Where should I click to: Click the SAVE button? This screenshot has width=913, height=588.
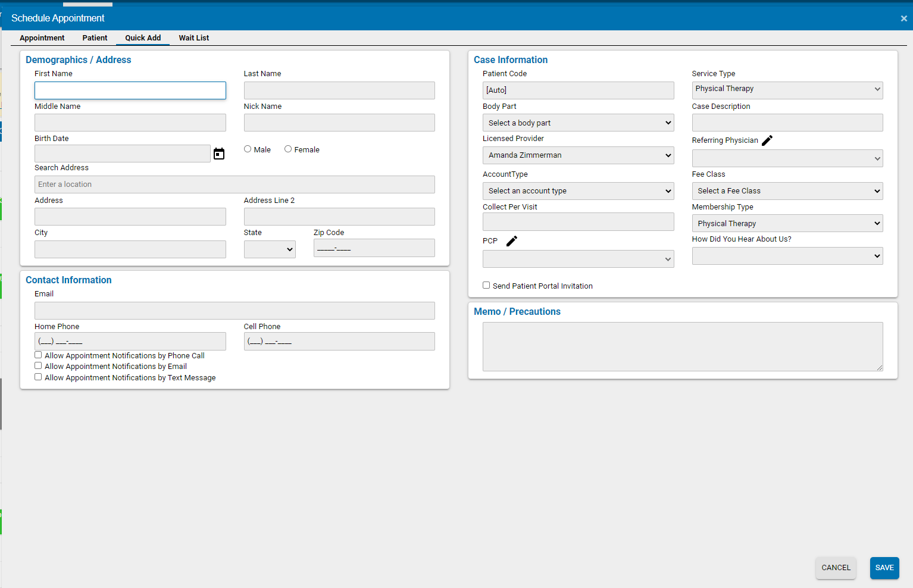pyautogui.click(x=884, y=568)
